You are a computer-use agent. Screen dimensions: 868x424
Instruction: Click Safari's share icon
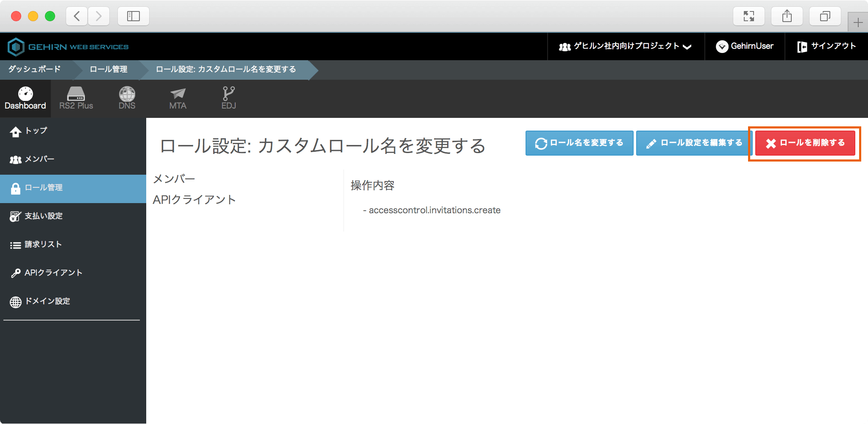(x=787, y=17)
